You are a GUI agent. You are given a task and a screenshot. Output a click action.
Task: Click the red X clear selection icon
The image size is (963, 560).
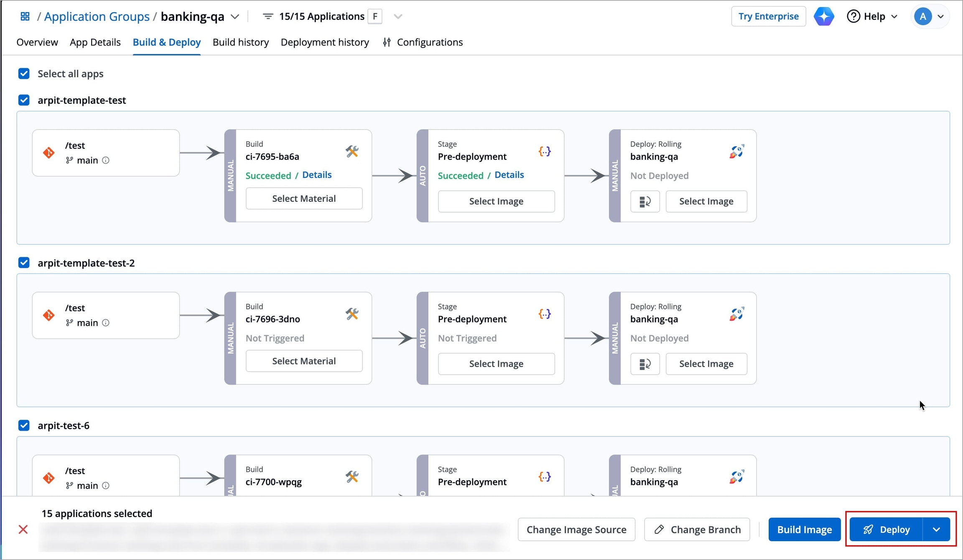(x=23, y=530)
